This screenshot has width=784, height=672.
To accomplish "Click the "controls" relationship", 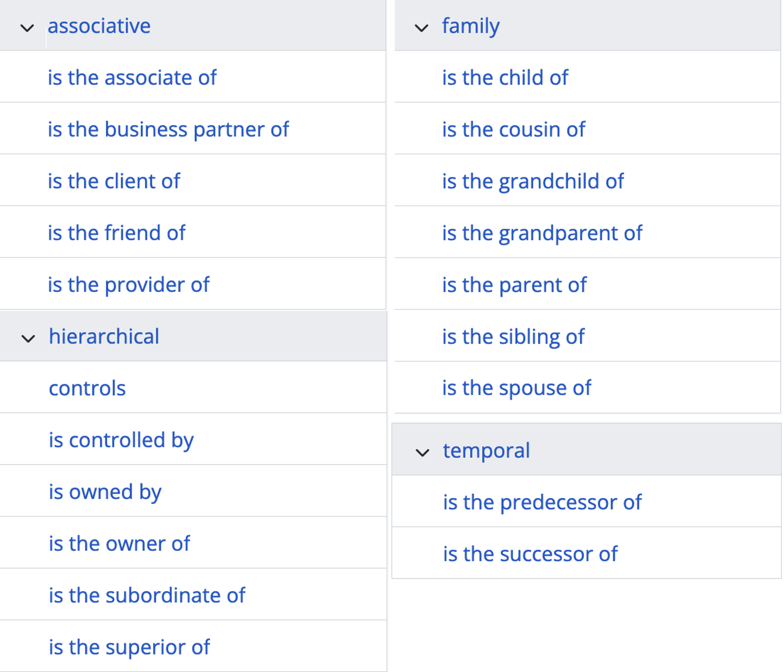I will pyautogui.click(x=87, y=388).
